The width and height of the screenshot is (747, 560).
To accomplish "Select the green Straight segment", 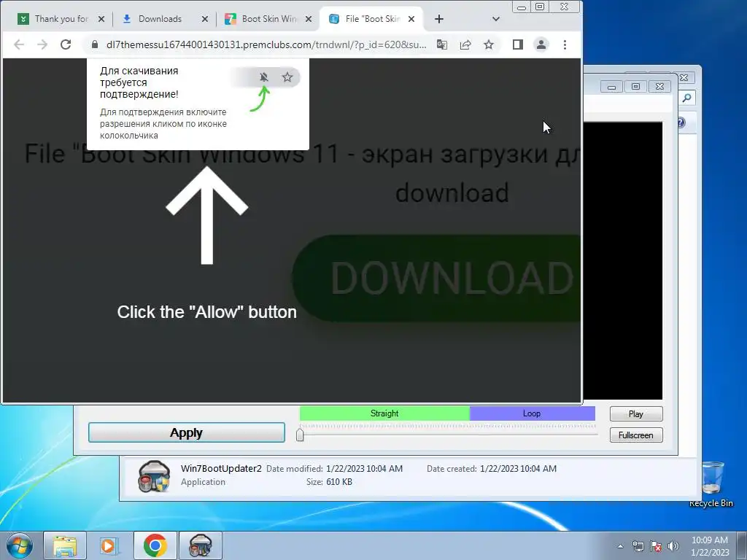I will [384, 413].
